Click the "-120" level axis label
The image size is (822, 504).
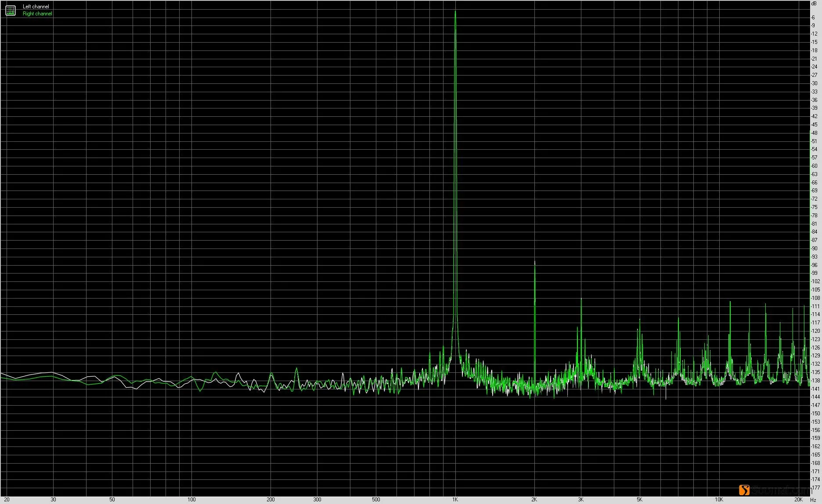[815, 331]
